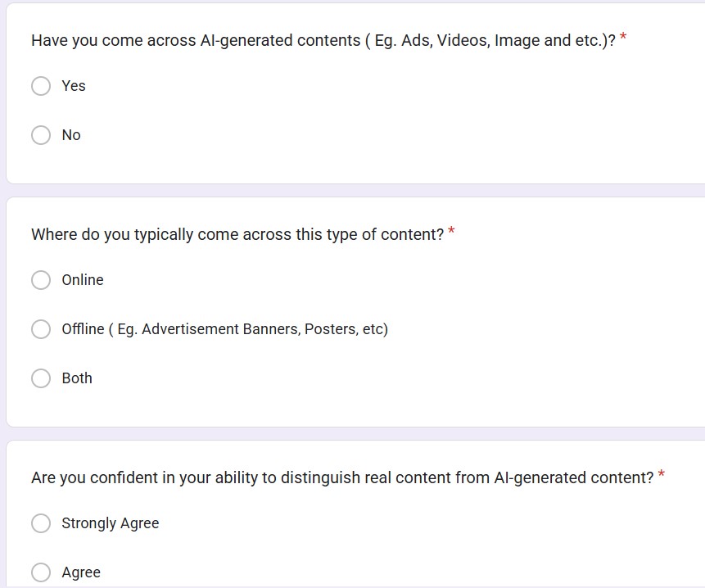Click the 'Online' option label
The width and height of the screenshot is (705, 588).
pyautogui.click(x=83, y=280)
